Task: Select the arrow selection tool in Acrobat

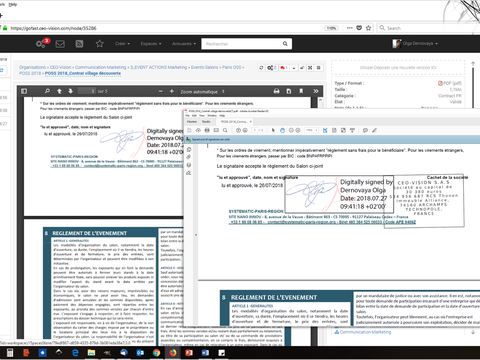Action: [273, 130]
